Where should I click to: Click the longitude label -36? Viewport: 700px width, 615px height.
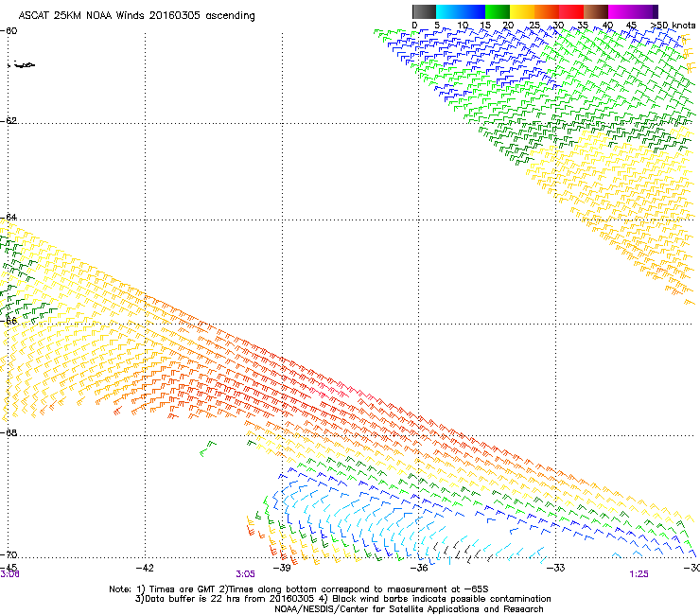[419, 568]
